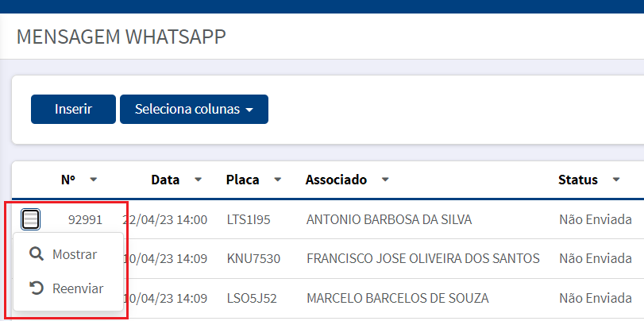This screenshot has height=321, width=644.
Task: Click the magnifier icon next to Mostrar
Action: (x=37, y=254)
